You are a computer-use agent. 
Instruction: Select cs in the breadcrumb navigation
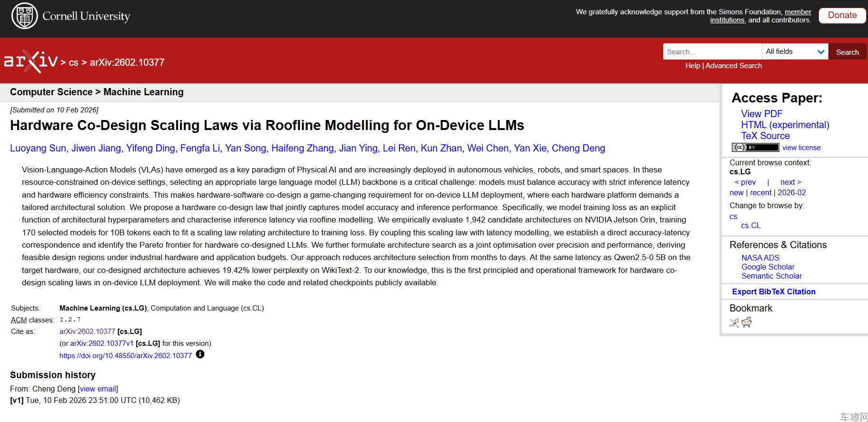click(73, 62)
